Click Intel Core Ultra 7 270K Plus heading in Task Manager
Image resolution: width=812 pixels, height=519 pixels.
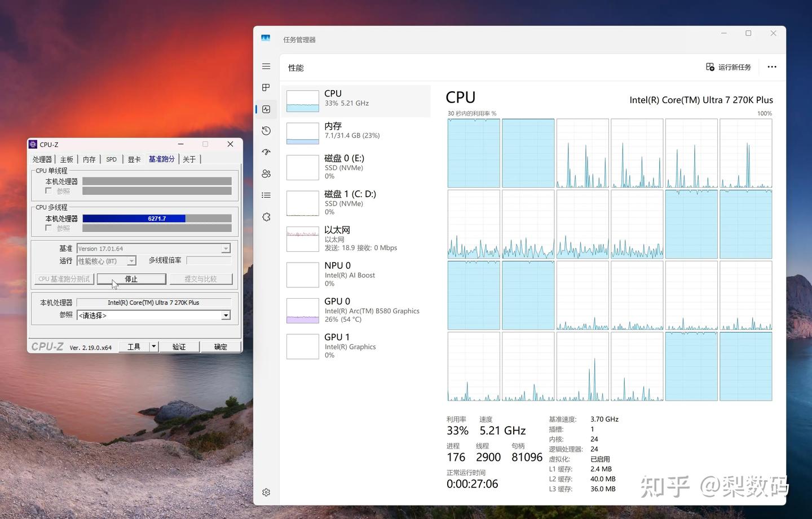(701, 100)
